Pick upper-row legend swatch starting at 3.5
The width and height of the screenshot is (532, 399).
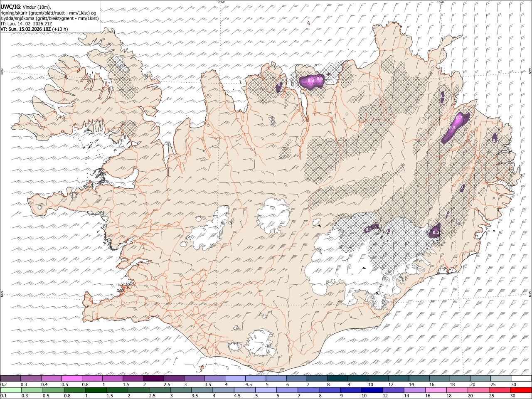[215, 379]
